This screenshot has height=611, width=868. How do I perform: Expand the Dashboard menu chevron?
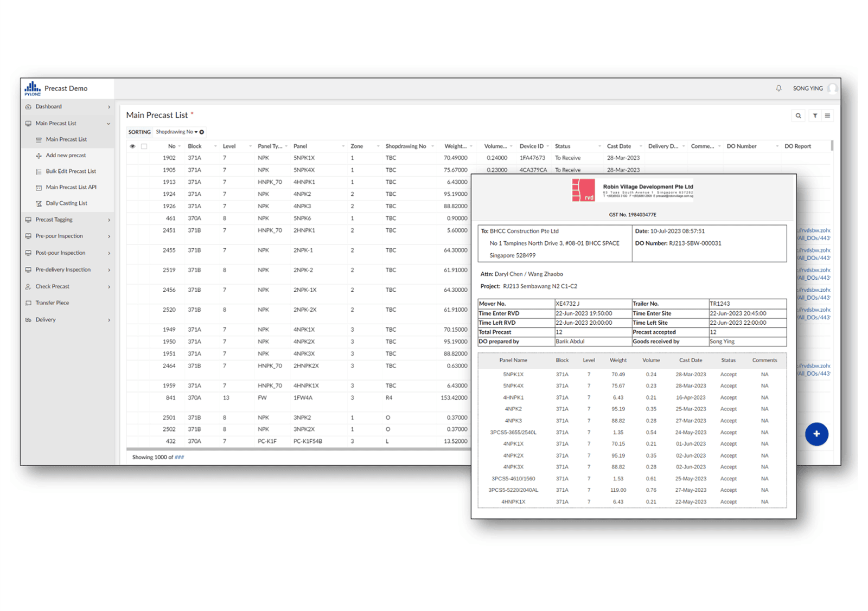(x=109, y=107)
